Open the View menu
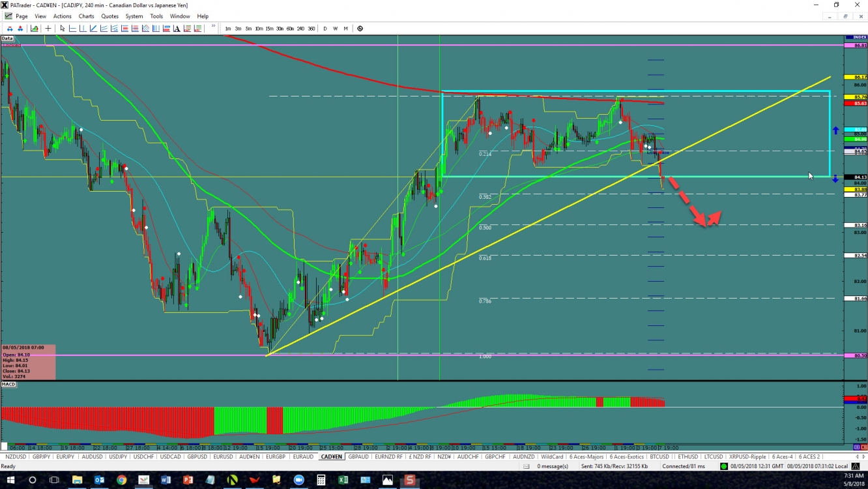868x489 pixels. click(x=40, y=16)
